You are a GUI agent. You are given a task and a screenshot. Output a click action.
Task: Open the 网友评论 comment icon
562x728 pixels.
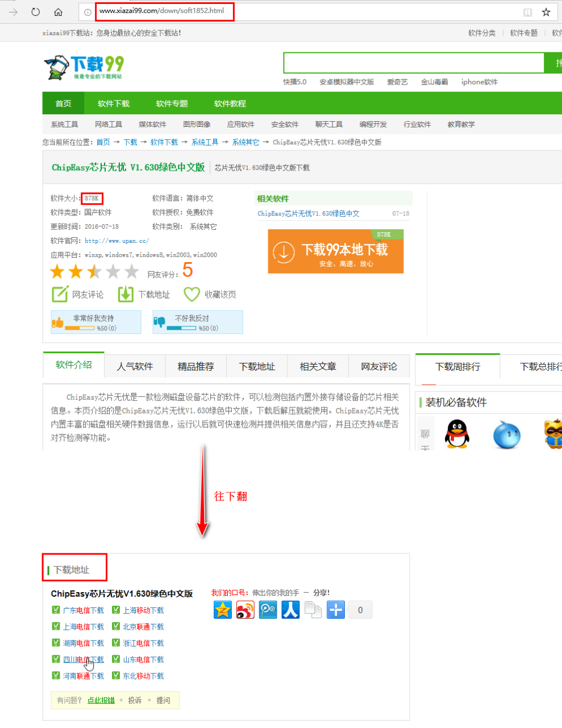[x=60, y=294]
